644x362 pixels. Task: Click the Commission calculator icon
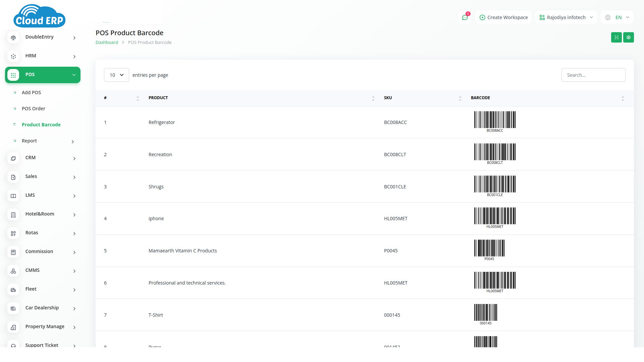pos(13,252)
